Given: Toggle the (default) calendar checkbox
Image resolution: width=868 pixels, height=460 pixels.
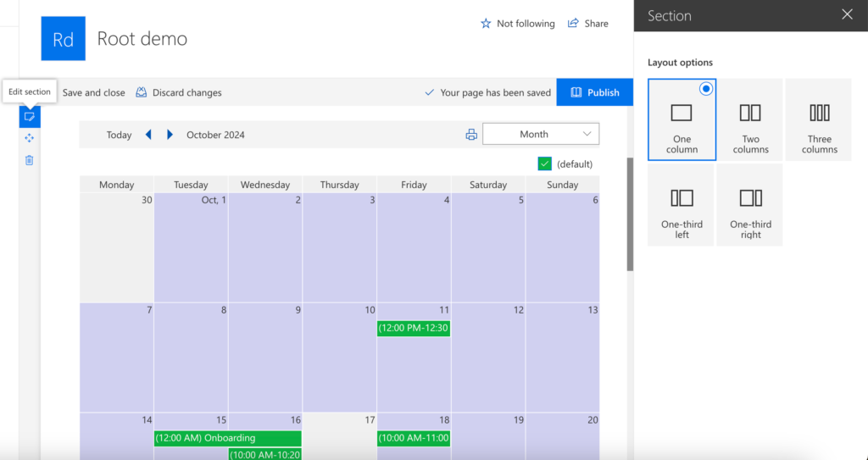Looking at the screenshot, I should point(545,163).
